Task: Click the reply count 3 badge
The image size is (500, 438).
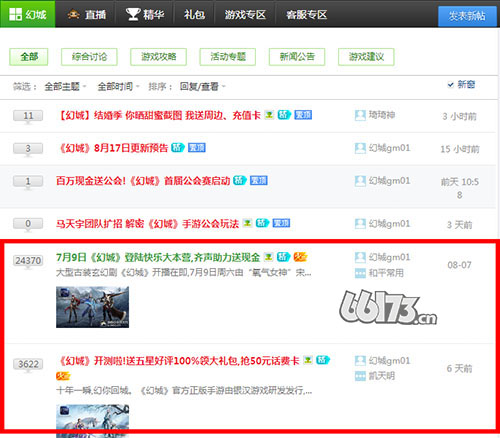Action: click(28, 148)
